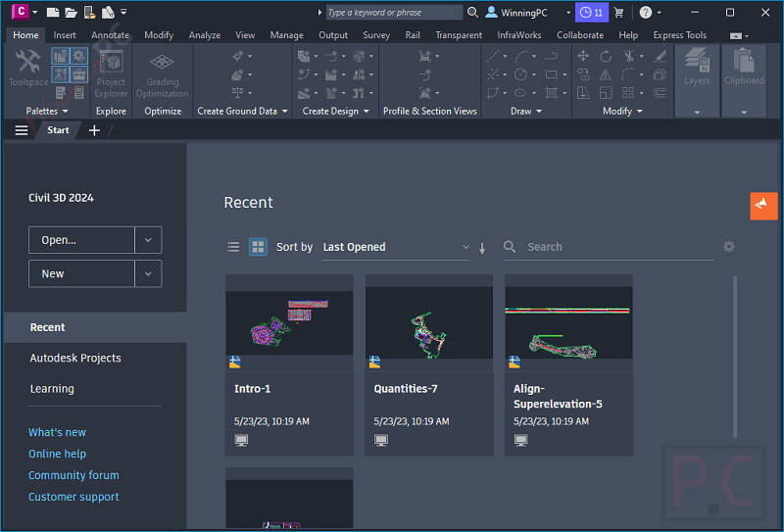Select the Scale tool in Modify panel
This screenshot has width=784, height=532.
point(606,93)
